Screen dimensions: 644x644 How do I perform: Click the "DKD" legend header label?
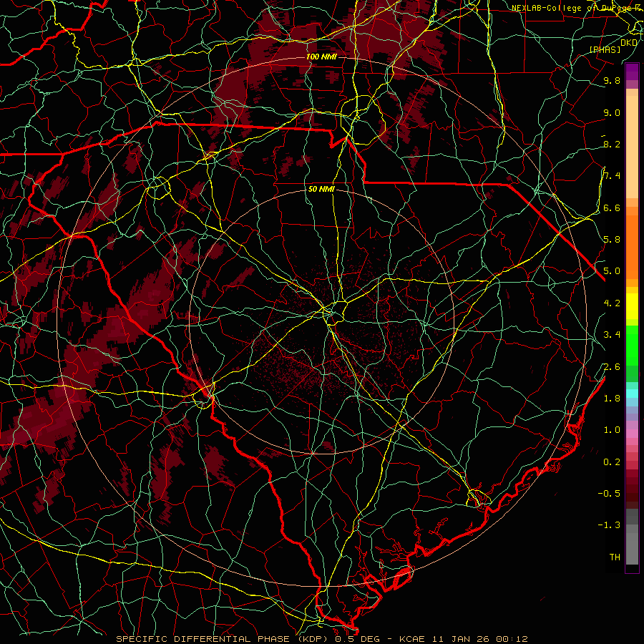tap(628, 43)
